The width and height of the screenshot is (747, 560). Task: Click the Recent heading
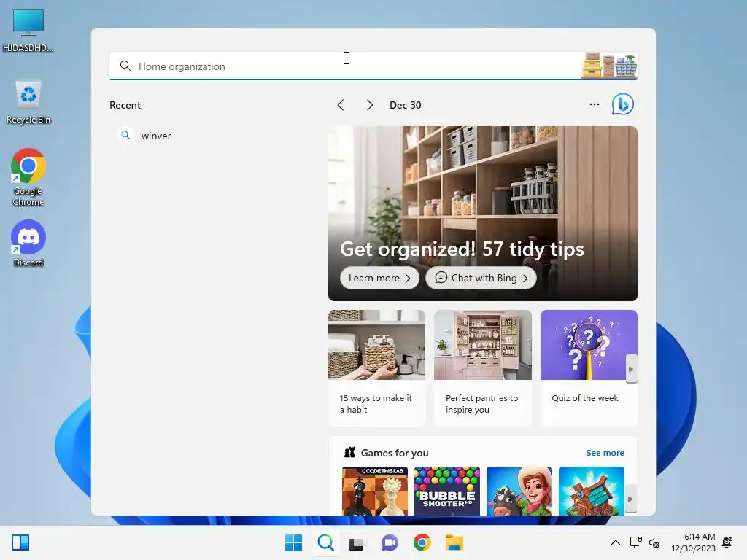coord(125,105)
